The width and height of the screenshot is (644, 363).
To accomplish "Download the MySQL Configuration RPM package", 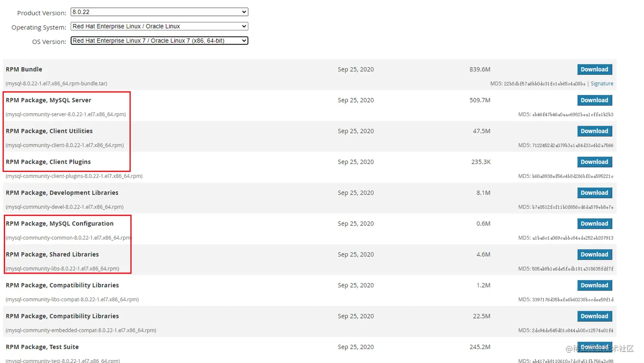I will click(x=595, y=224).
